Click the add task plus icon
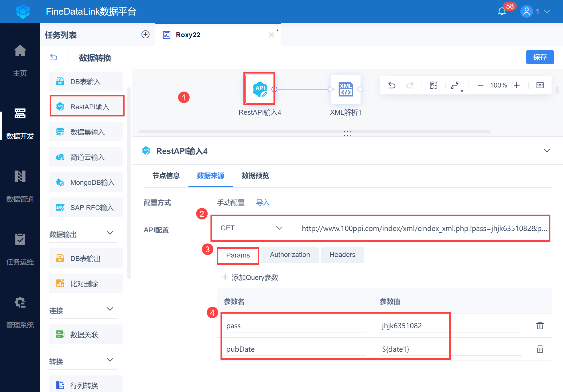Screen dimensions: 563x392 pyautogui.click(x=145, y=35)
